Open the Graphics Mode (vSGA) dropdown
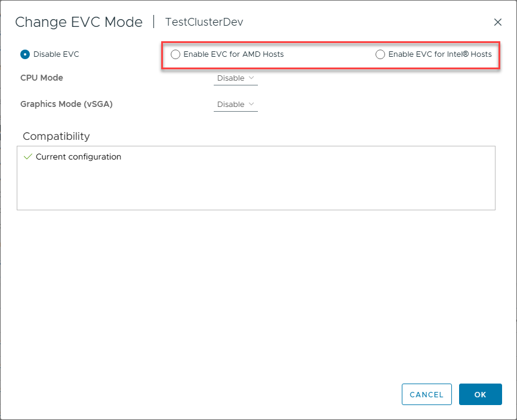Image resolution: width=517 pixels, height=420 pixels. pos(235,105)
